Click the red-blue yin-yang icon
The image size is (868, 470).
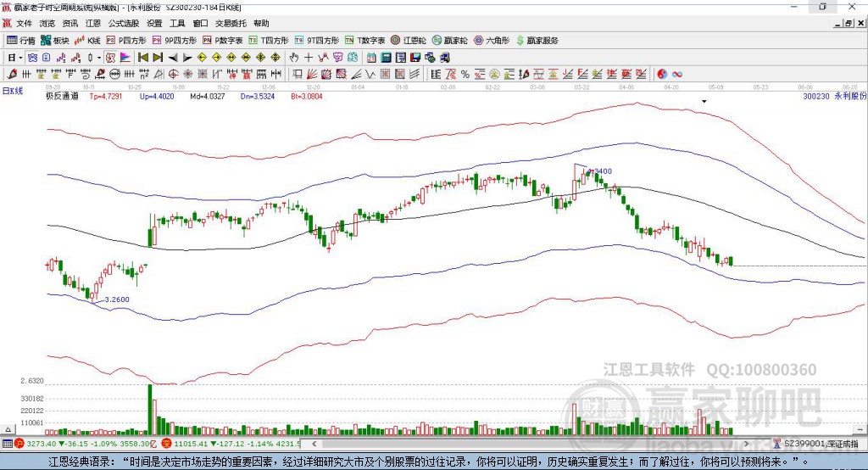662,74
